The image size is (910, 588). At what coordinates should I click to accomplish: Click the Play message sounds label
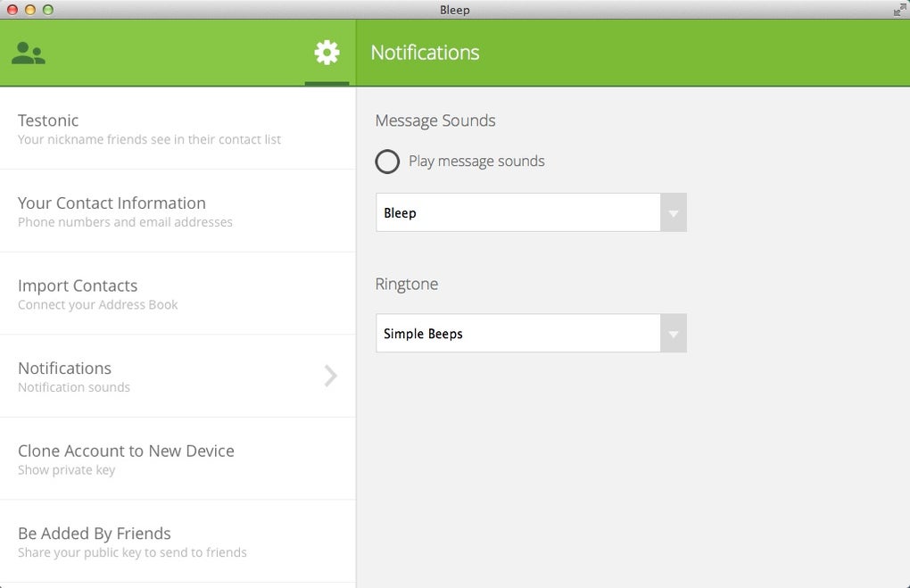coord(476,161)
